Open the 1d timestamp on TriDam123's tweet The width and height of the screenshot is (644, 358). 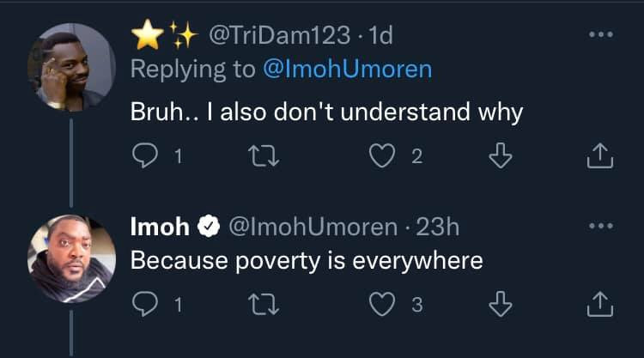tap(380, 35)
